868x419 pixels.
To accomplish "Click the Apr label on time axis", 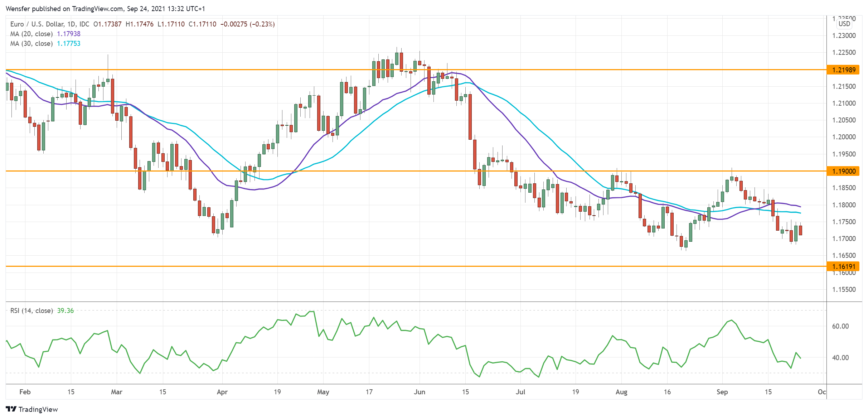I will [222, 392].
